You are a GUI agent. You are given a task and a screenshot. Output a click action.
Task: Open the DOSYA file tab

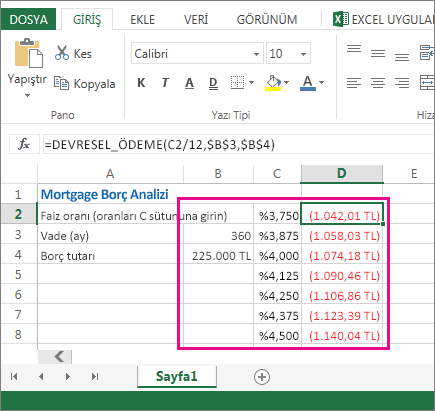point(28,20)
